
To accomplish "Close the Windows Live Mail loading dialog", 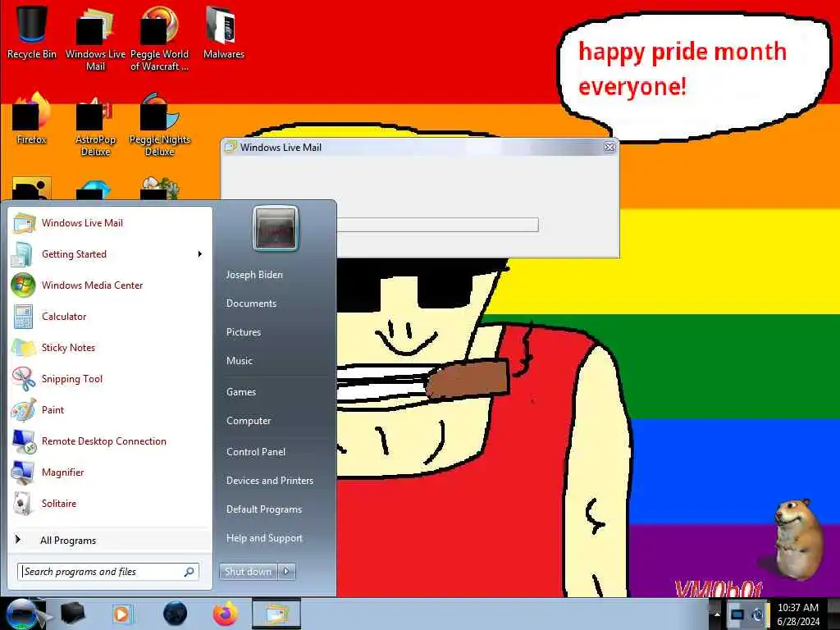I will [609, 148].
